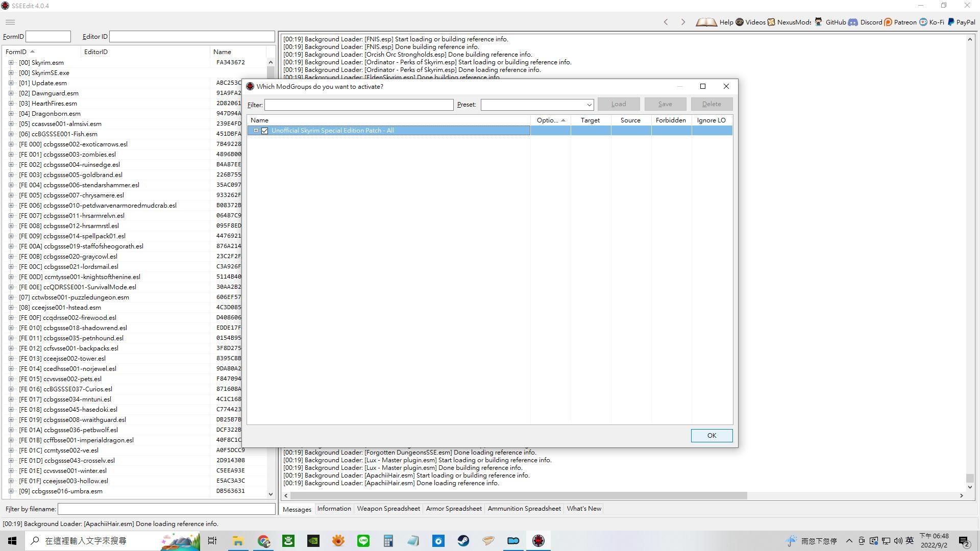Click the back navigation arrow
This screenshot has width=980, height=551.
666,22
